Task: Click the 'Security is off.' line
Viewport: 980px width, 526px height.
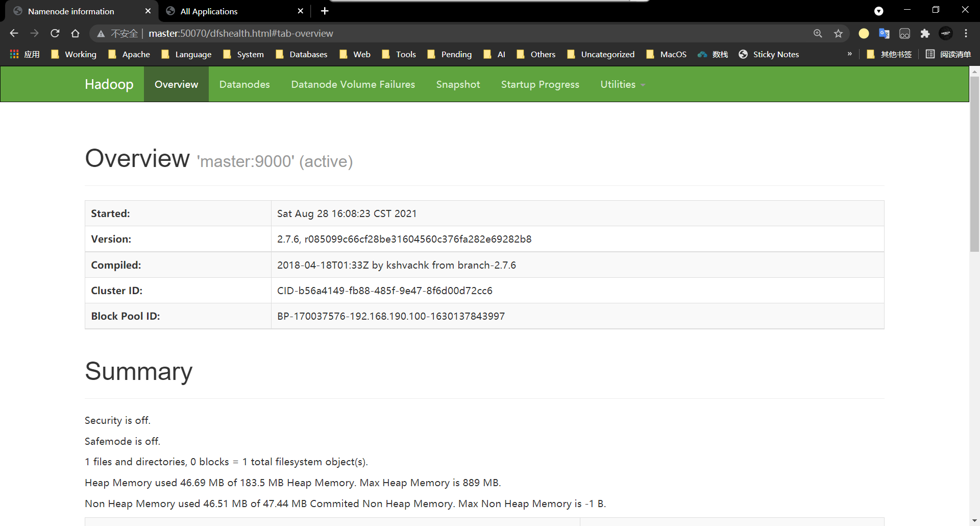Action: (117, 420)
